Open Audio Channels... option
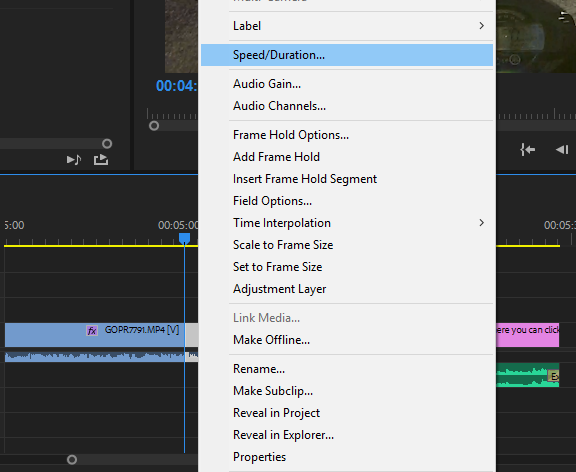This screenshot has width=576, height=472. [x=347, y=106]
